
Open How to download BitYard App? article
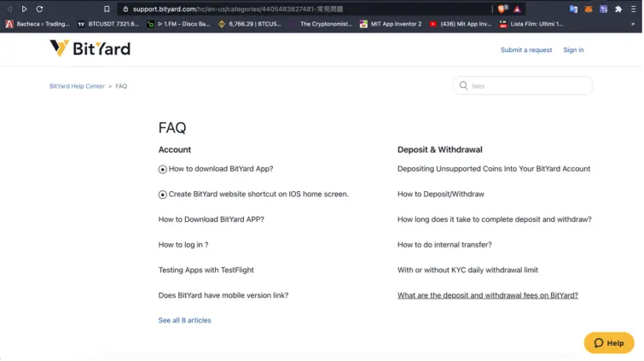pyautogui.click(x=221, y=169)
